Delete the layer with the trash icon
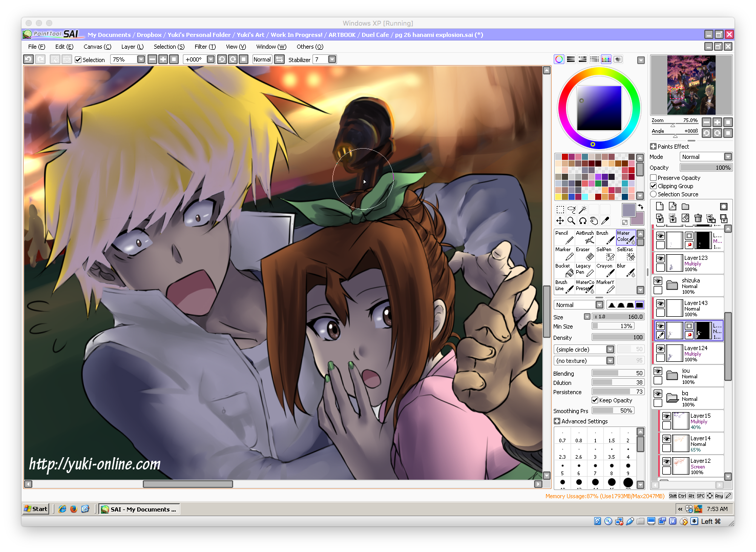Screen dimensions: 756x552 coord(698,218)
